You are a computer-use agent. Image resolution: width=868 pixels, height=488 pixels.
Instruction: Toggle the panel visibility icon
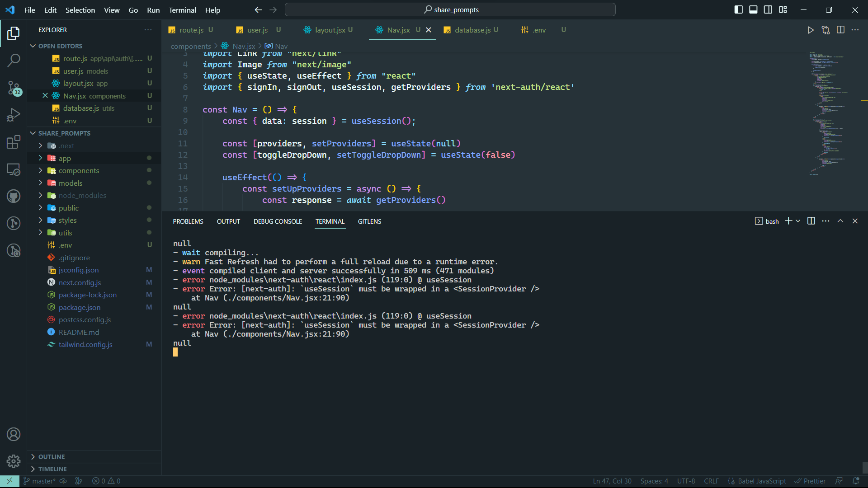[x=753, y=9]
